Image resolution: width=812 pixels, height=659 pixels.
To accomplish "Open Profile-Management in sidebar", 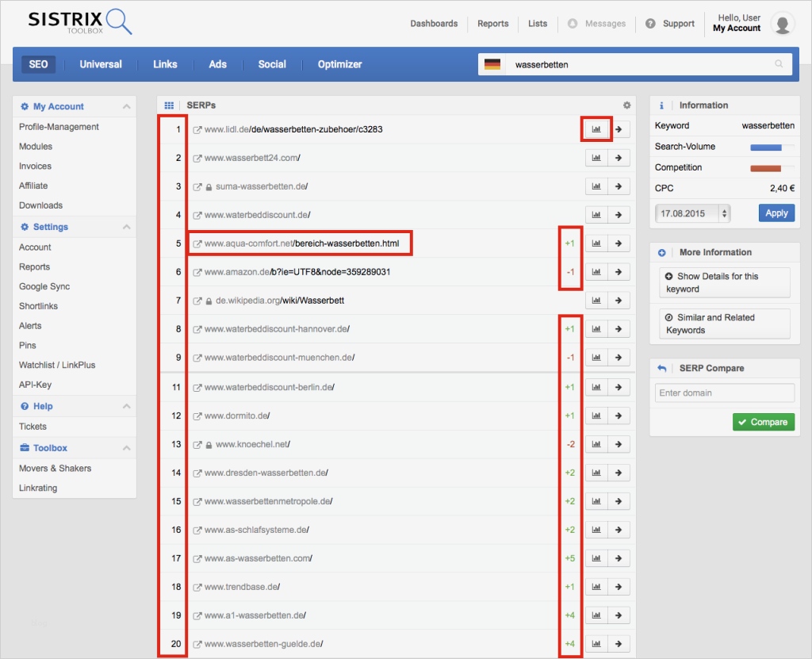I will pyautogui.click(x=59, y=127).
